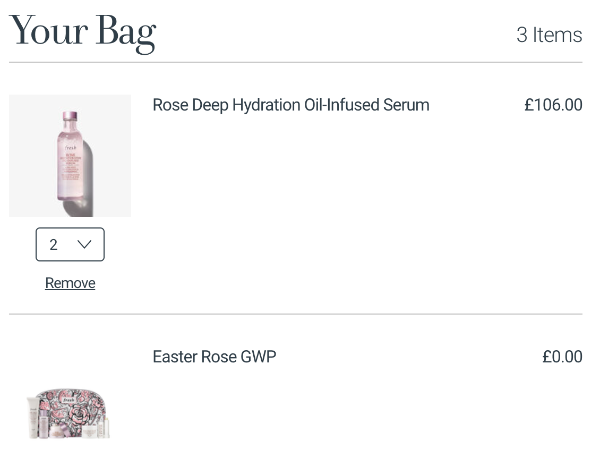Open the quantity dropdown showing 2
Screen dimensions: 600x474
70,244
